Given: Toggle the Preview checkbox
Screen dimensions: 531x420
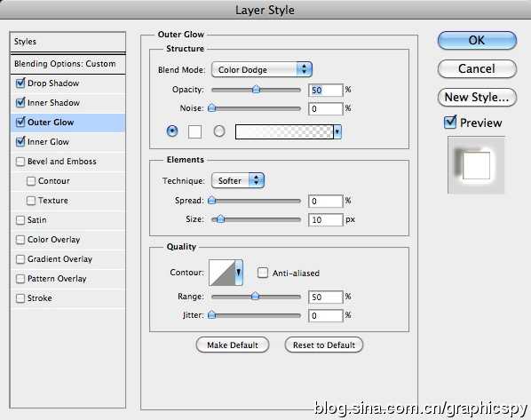Looking at the screenshot, I should pos(450,122).
